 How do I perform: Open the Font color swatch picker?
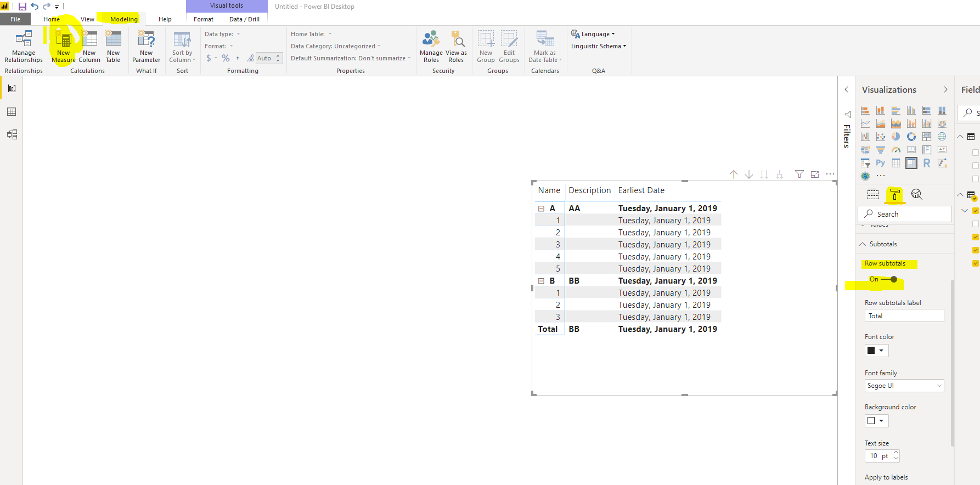(x=876, y=351)
